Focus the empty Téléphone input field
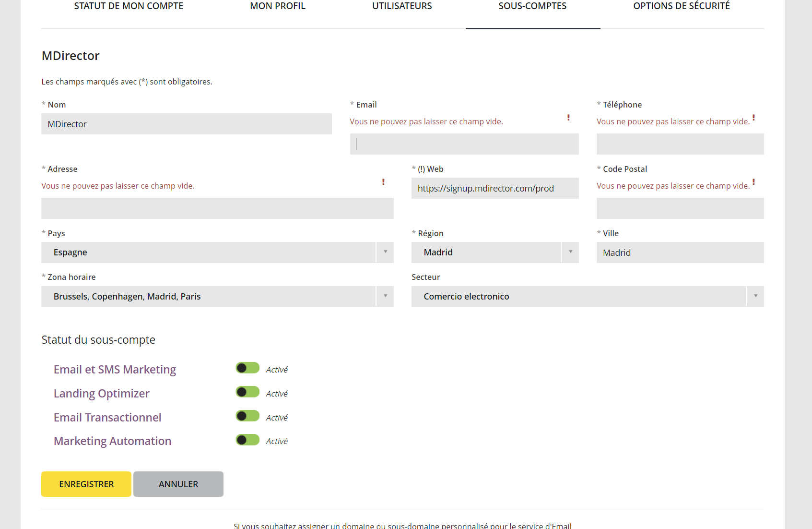Image resolution: width=812 pixels, height=529 pixels. (x=680, y=144)
